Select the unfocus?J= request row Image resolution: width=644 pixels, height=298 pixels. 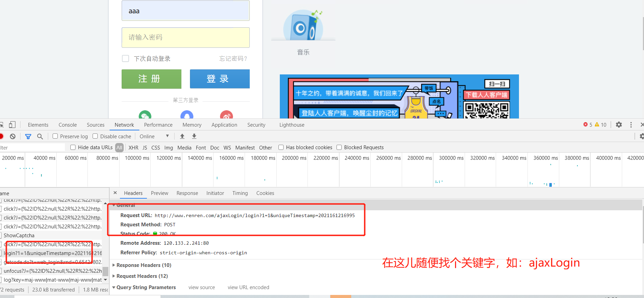[51, 271]
